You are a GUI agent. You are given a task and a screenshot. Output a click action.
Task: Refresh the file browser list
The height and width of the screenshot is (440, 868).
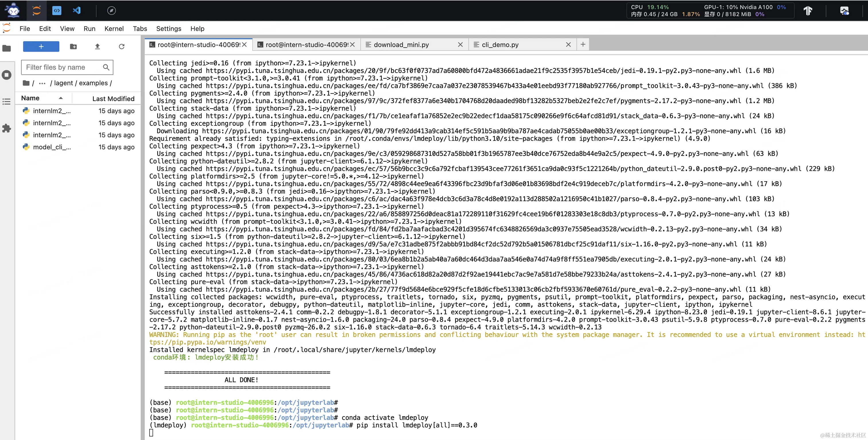122,47
